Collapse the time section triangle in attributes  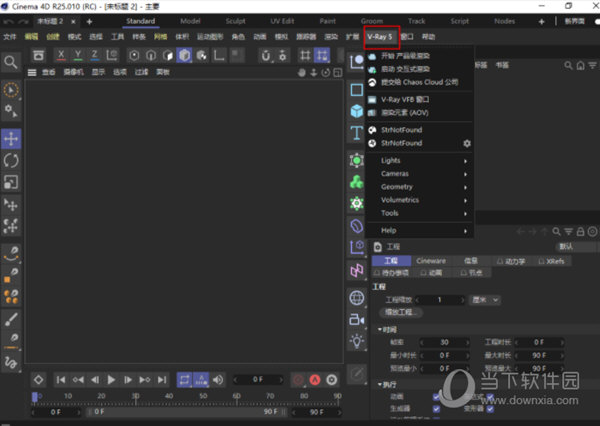point(380,330)
